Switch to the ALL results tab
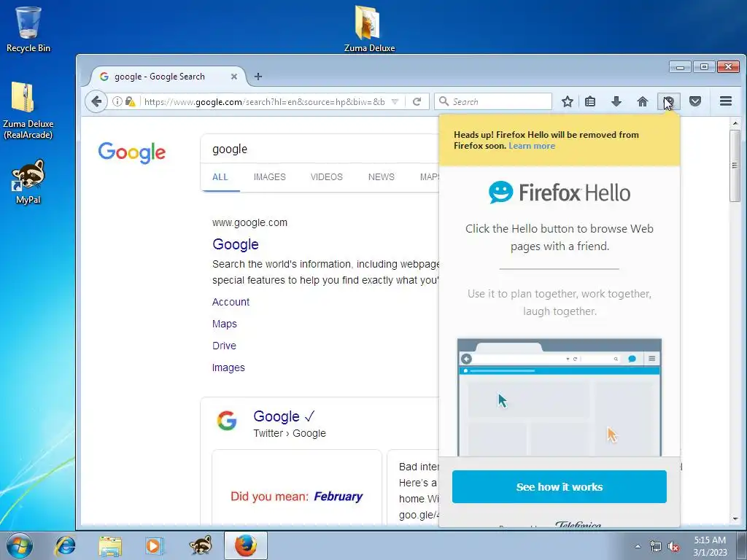The height and width of the screenshot is (560, 747). pyautogui.click(x=220, y=177)
